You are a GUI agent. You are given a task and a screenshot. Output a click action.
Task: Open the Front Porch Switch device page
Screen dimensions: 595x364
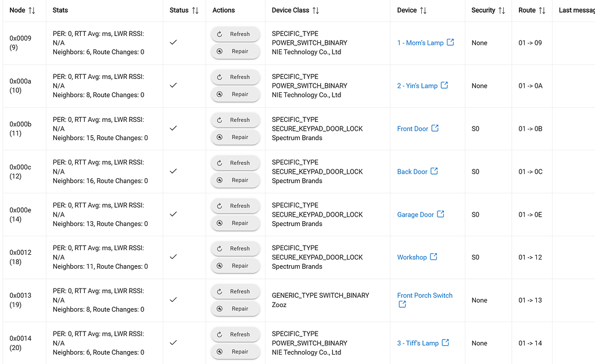(425, 295)
